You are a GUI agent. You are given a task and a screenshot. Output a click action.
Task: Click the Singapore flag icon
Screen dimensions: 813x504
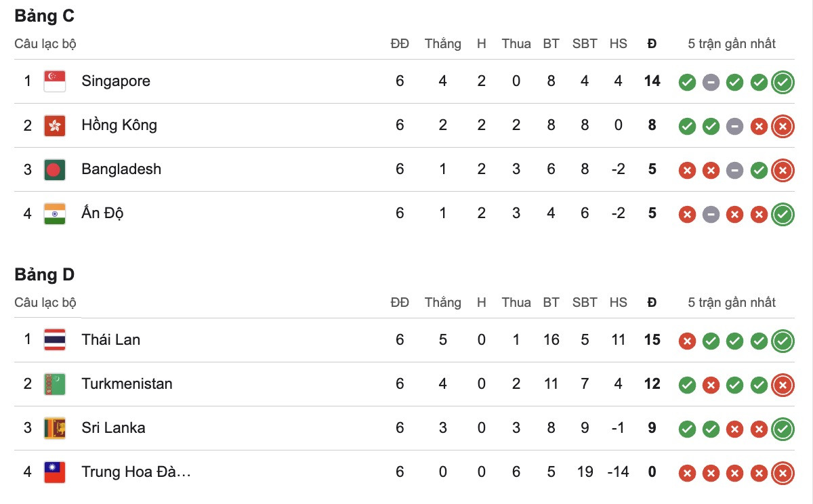(54, 81)
